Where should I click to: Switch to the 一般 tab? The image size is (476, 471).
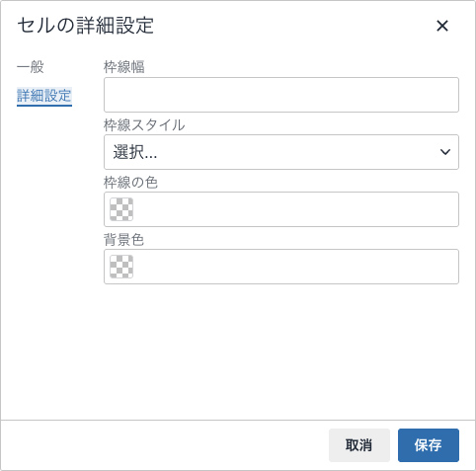(x=31, y=67)
